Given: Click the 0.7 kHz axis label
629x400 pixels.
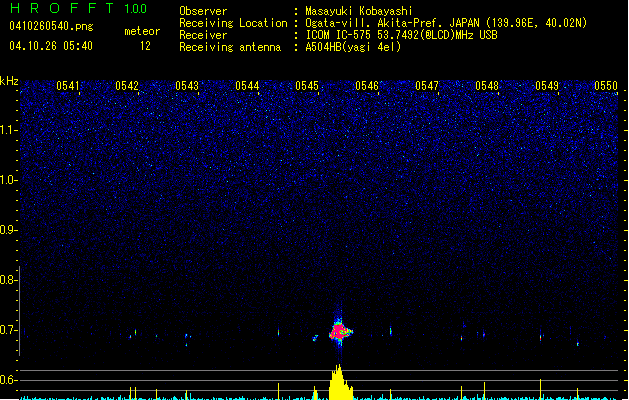Looking at the screenshot, I should pyautogui.click(x=8, y=330).
